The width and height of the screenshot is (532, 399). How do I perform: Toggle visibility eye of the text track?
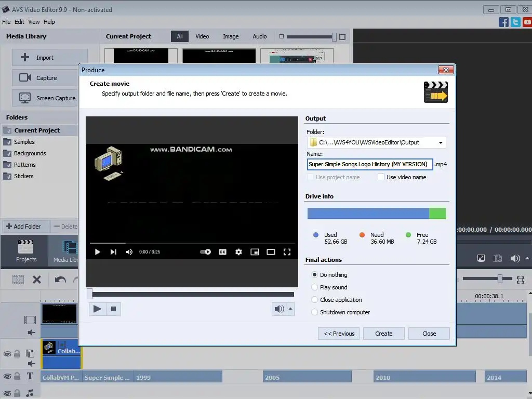(x=7, y=376)
